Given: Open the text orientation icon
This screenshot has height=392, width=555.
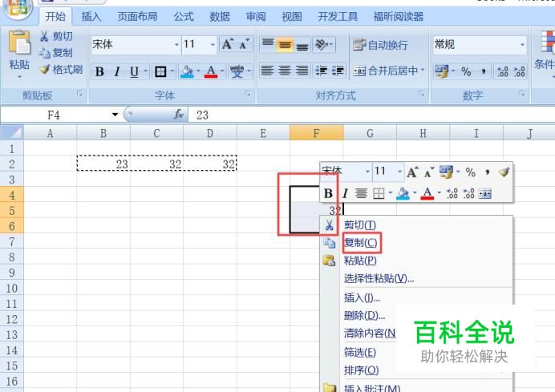Looking at the screenshot, I should tap(323, 45).
